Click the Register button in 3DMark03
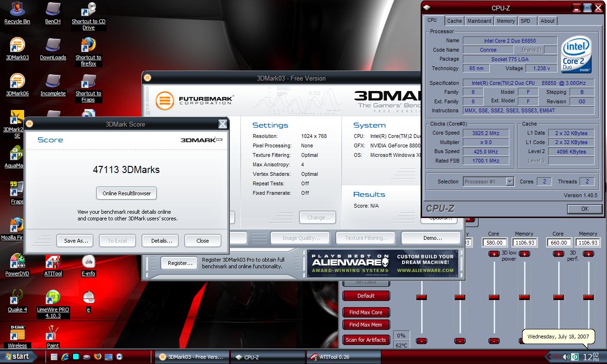The height and width of the screenshot is (364, 607). tap(180, 263)
